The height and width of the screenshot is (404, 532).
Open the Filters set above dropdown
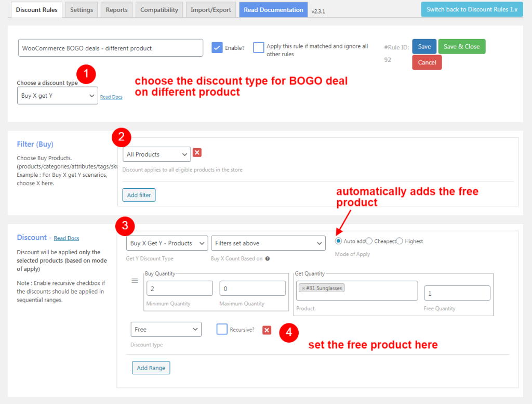(x=268, y=243)
